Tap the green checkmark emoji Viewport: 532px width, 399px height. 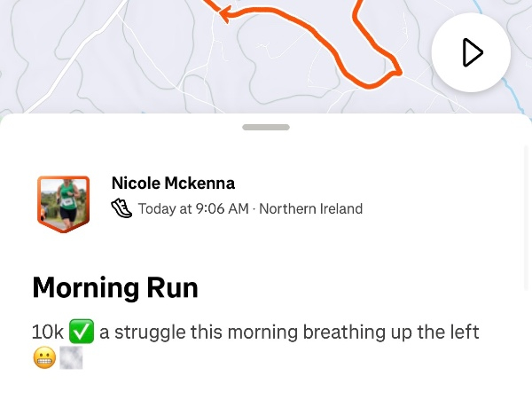click(82, 332)
